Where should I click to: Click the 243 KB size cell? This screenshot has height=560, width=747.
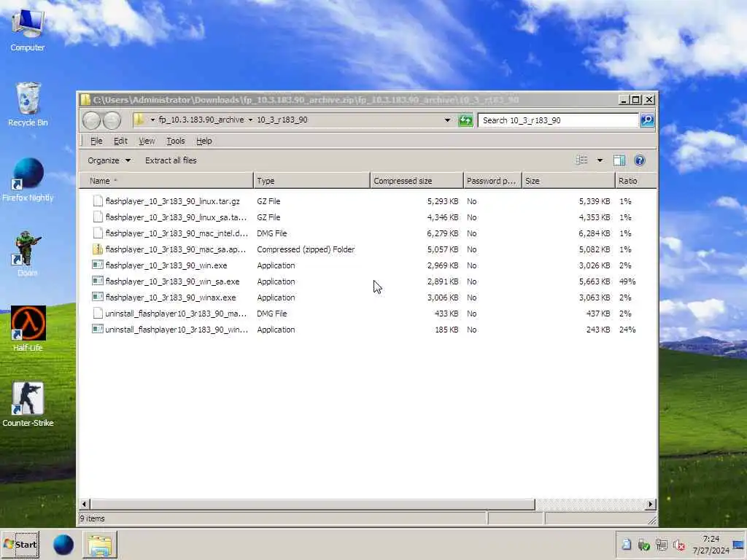click(x=598, y=330)
